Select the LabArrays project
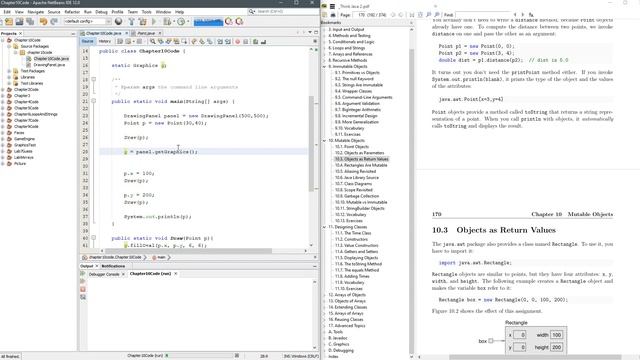640x360 pixels. (24, 157)
